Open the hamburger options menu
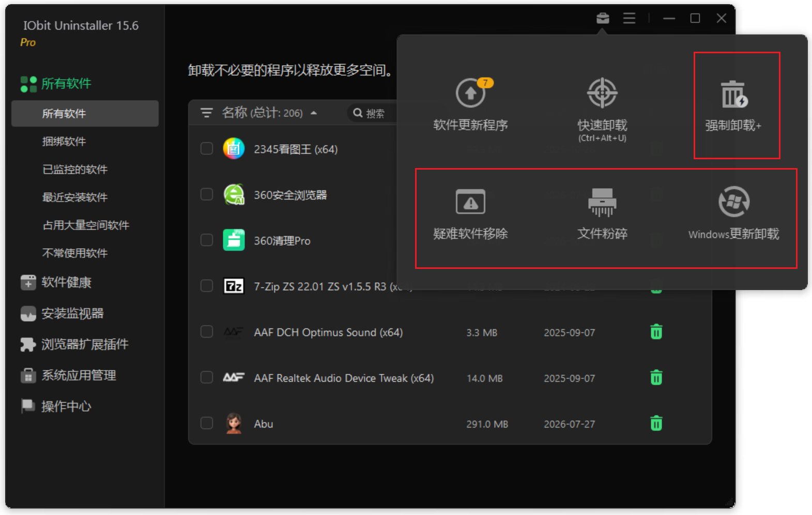The width and height of the screenshot is (812, 515). point(629,19)
